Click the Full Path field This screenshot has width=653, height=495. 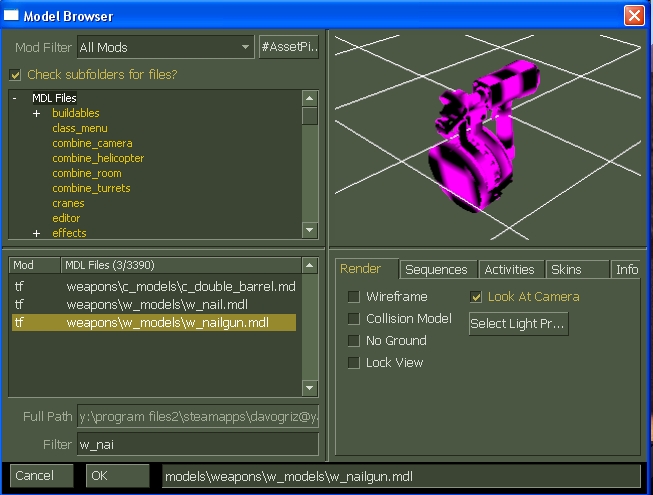(x=198, y=416)
